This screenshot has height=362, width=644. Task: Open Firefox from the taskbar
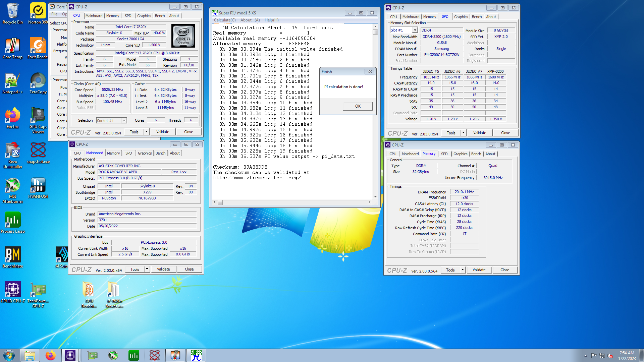tap(51, 355)
